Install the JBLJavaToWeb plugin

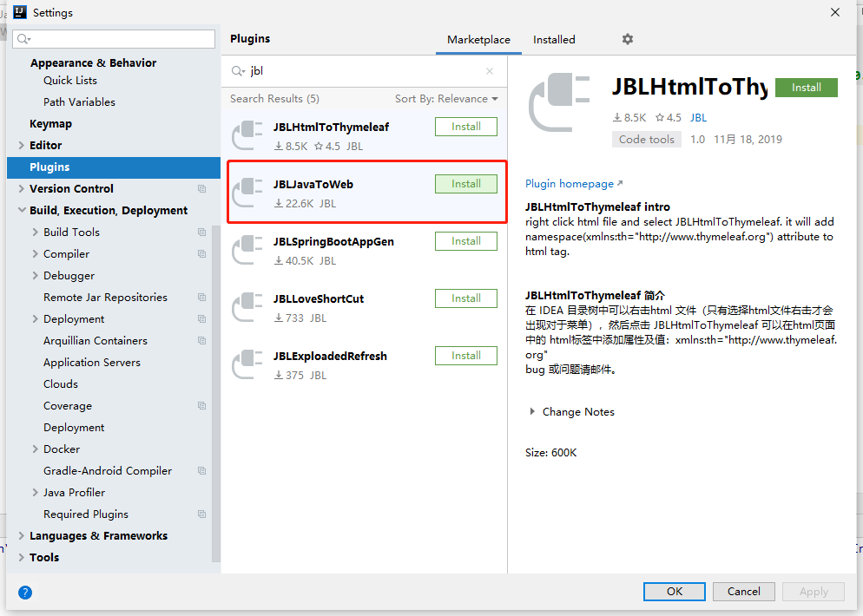pyautogui.click(x=465, y=184)
